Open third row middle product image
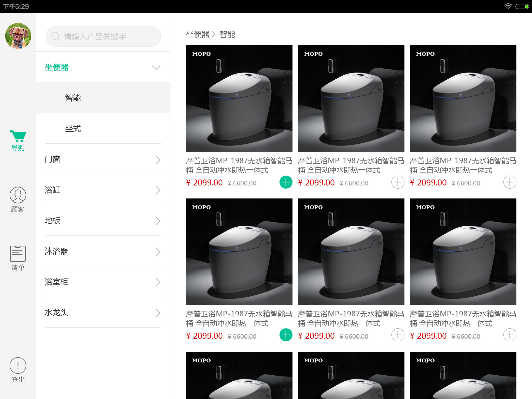Screen dimensions: 532x399 [x=351, y=375]
